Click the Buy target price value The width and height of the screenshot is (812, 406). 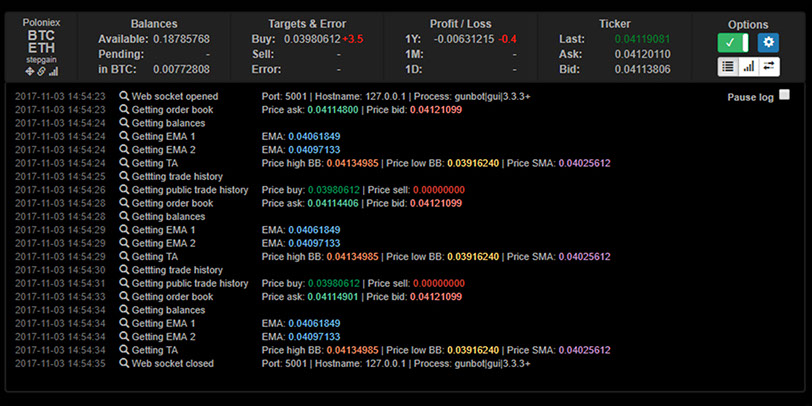311,39
